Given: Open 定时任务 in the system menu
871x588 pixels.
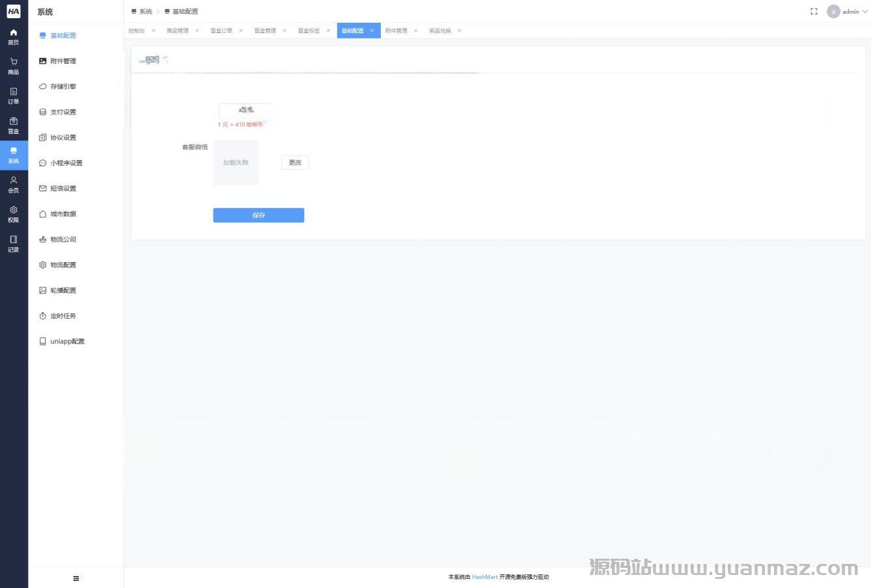Looking at the screenshot, I should pyautogui.click(x=63, y=316).
